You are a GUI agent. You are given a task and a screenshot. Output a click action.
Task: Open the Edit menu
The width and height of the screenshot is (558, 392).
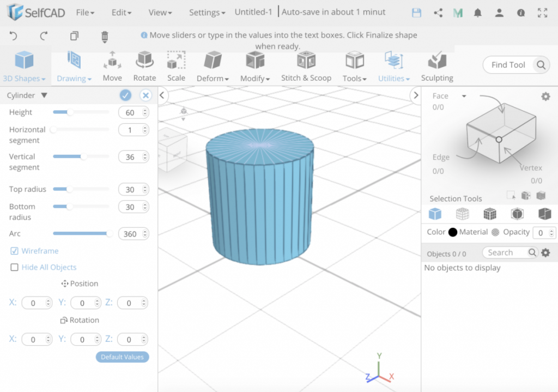(x=121, y=12)
